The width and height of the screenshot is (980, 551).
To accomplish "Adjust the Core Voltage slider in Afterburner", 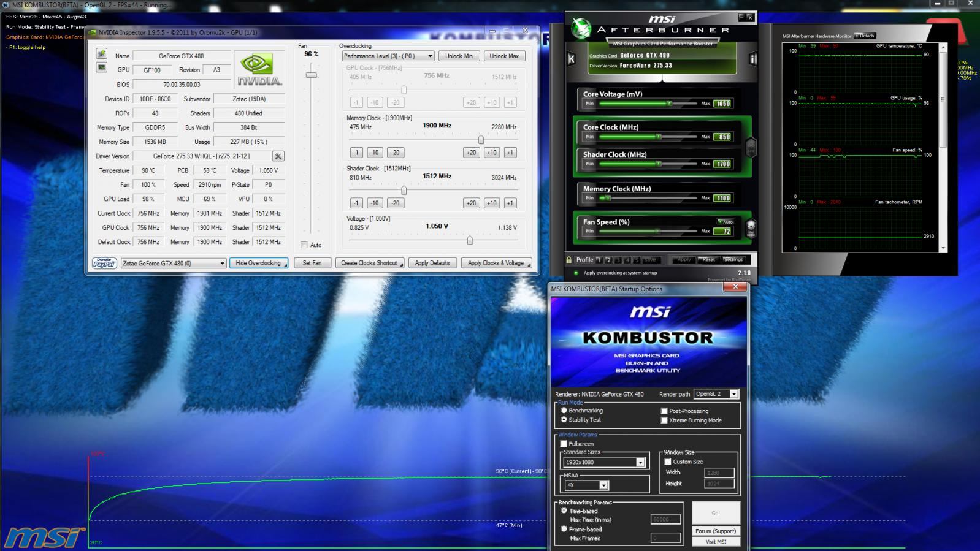I will coord(669,104).
